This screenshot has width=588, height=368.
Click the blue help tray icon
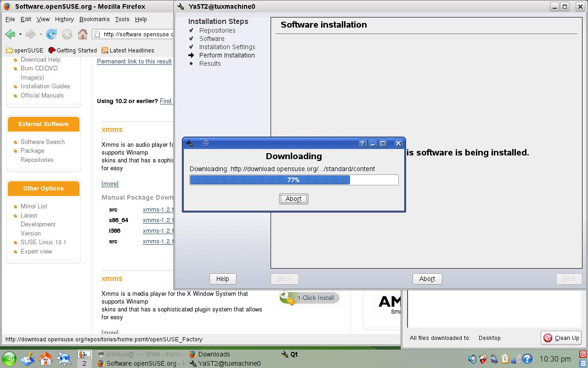[527, 359]
